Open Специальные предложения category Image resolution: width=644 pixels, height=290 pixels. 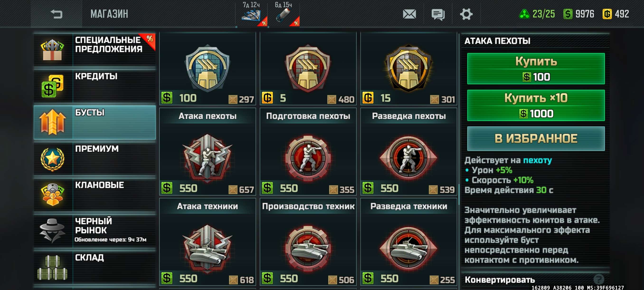(95, 50)
